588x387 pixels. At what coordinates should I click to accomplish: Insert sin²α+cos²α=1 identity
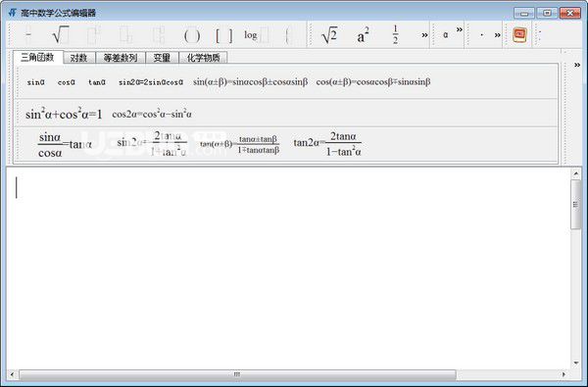pos(64,114)
